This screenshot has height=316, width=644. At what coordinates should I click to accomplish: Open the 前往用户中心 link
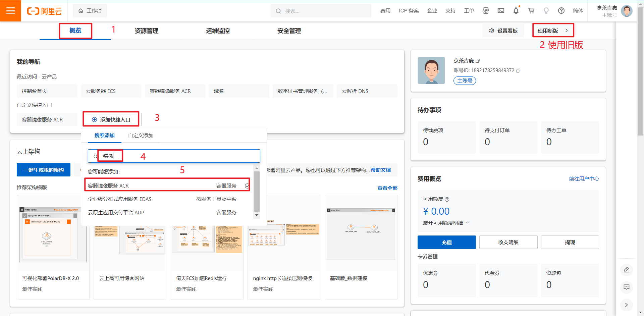pyautogui.click(x=584, y=179)
